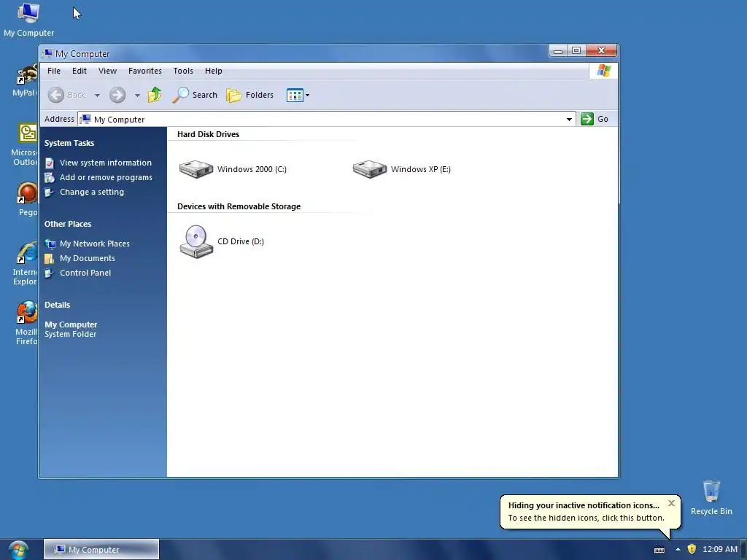Open the Edit menu
Viewport: 747px width, 560px height.
79,71
